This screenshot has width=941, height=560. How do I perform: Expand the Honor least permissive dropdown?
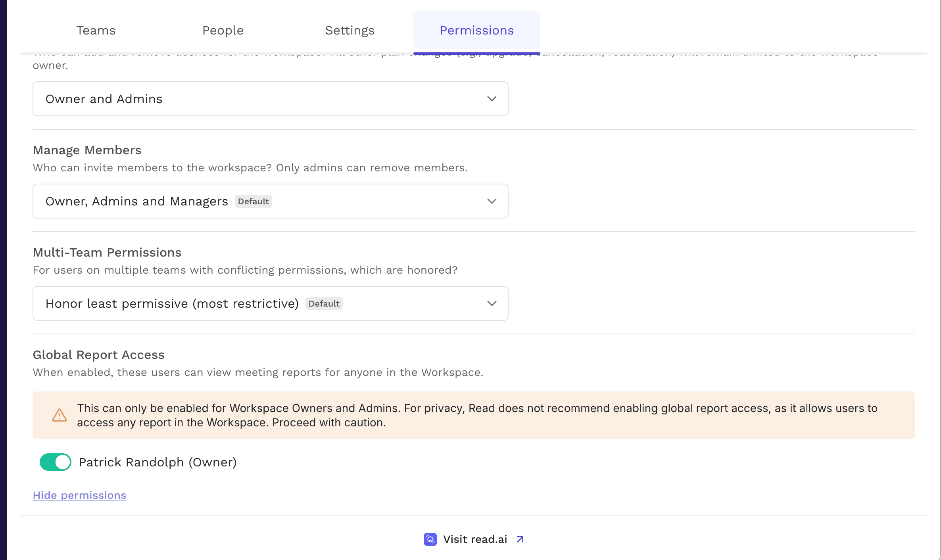tap(270, 303)
